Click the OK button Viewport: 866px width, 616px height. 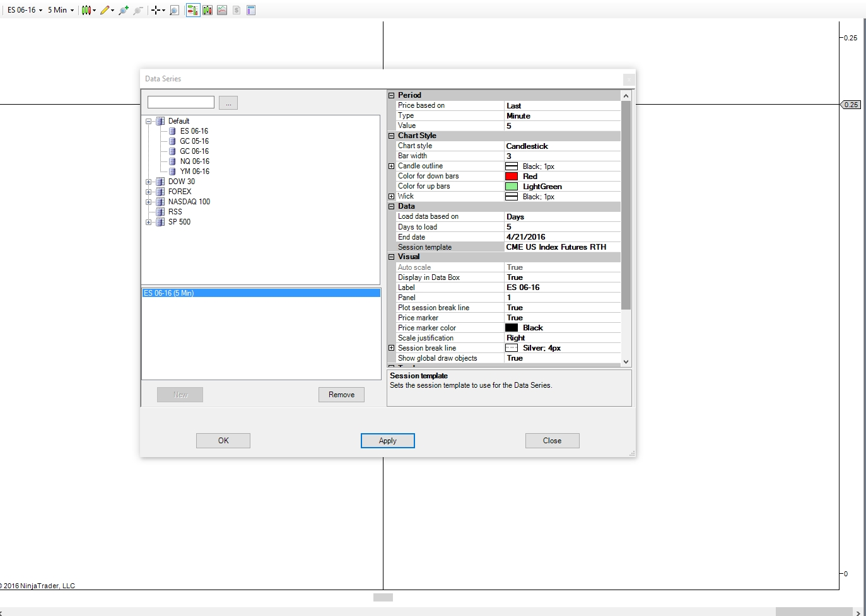click(x=223, y=441)
